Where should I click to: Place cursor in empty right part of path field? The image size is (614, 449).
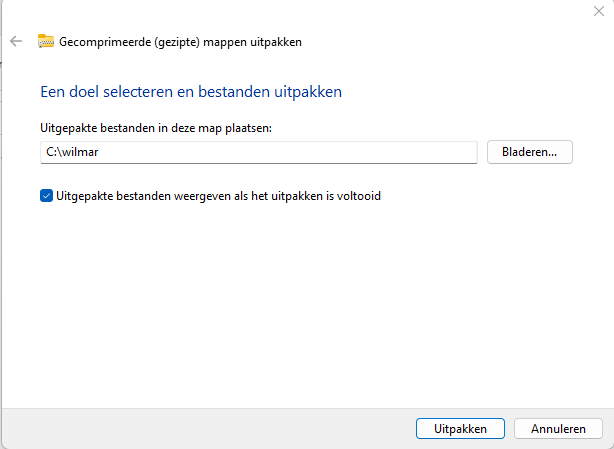click(x=380, y=152)
